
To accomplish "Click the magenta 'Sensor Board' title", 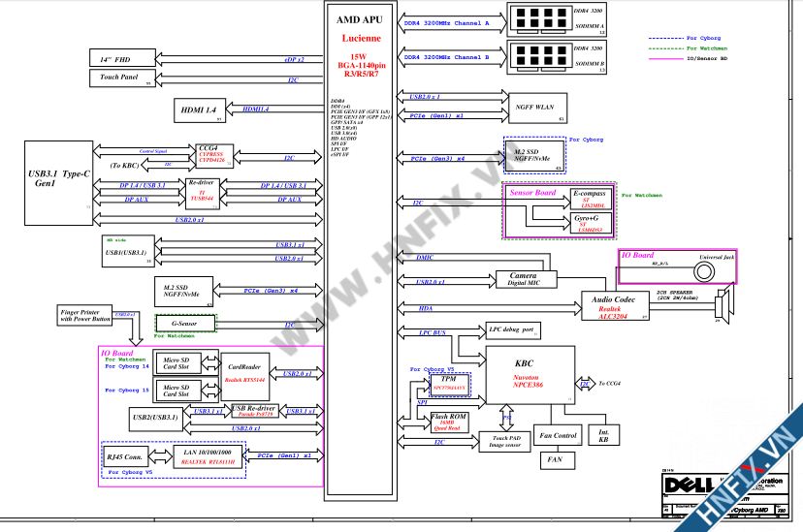I will click(532, 192).
